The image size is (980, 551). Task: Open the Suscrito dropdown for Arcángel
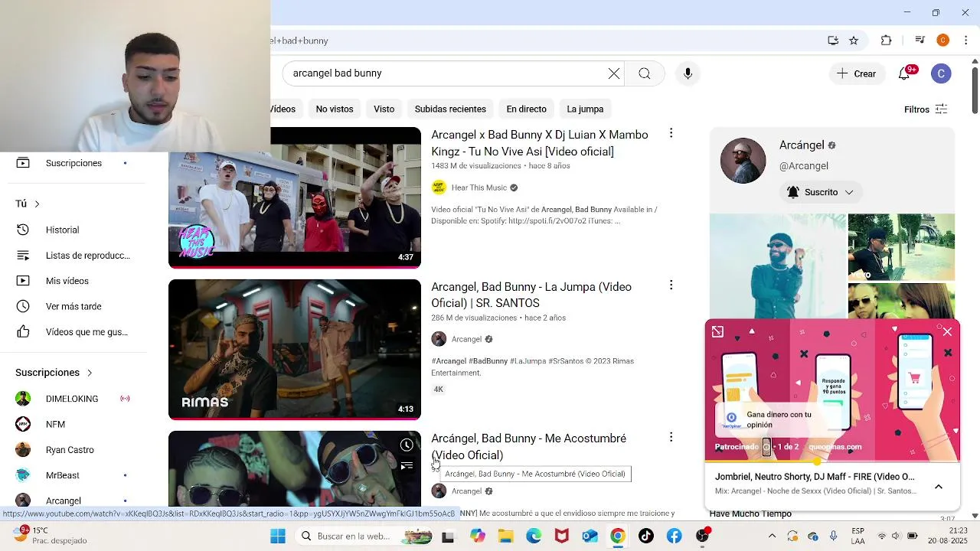(x=820, y=192)
